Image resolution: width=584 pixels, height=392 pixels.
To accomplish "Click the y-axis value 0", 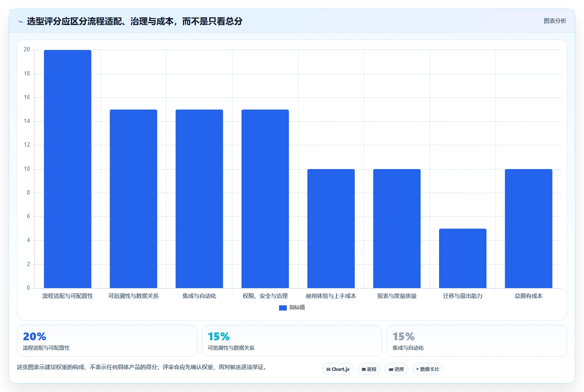I will [x=28, y=288].
